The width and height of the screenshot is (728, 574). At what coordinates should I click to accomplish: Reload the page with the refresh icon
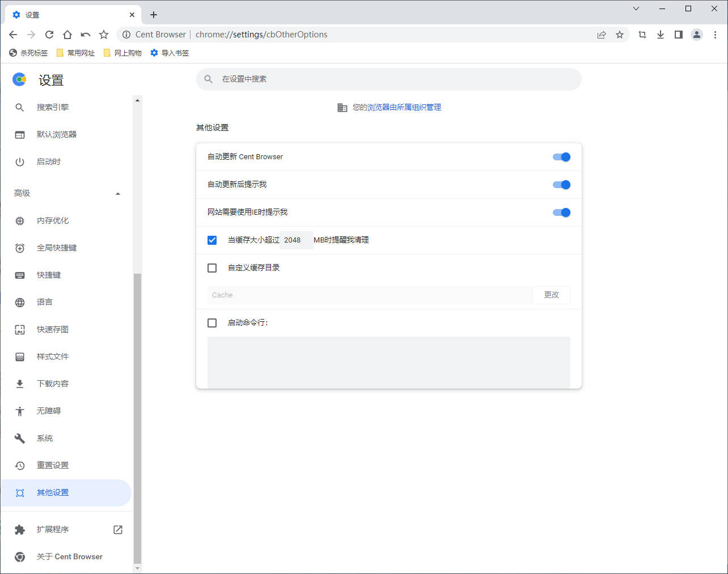point(49,35)
